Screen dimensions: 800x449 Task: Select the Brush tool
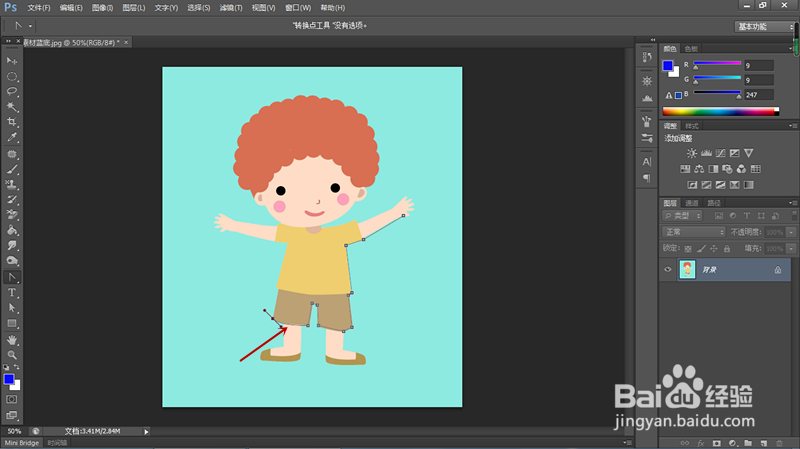click(x=12, y=169)
